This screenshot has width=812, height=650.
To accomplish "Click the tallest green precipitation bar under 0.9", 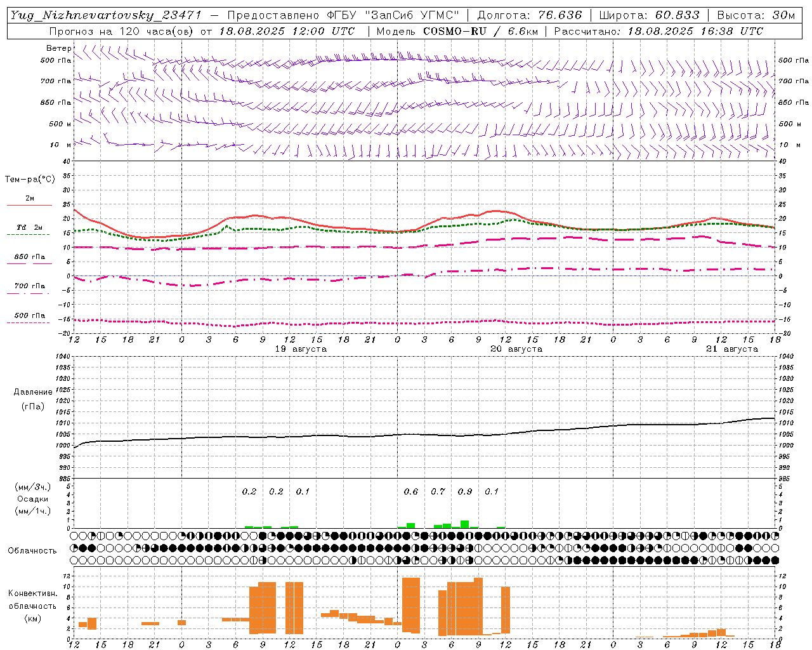I will click(465, 524).
